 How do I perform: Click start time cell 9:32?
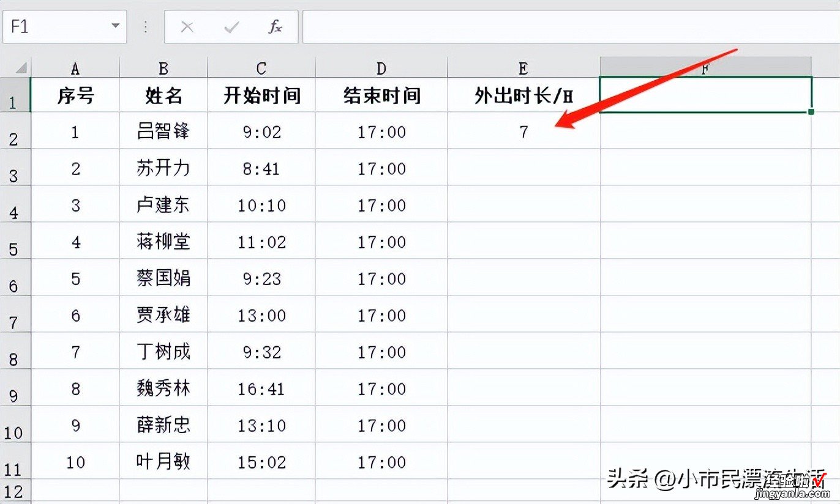coord(261,351)
